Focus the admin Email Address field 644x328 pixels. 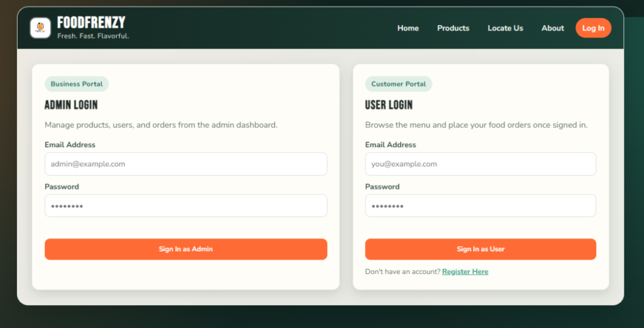click(186, 164)
